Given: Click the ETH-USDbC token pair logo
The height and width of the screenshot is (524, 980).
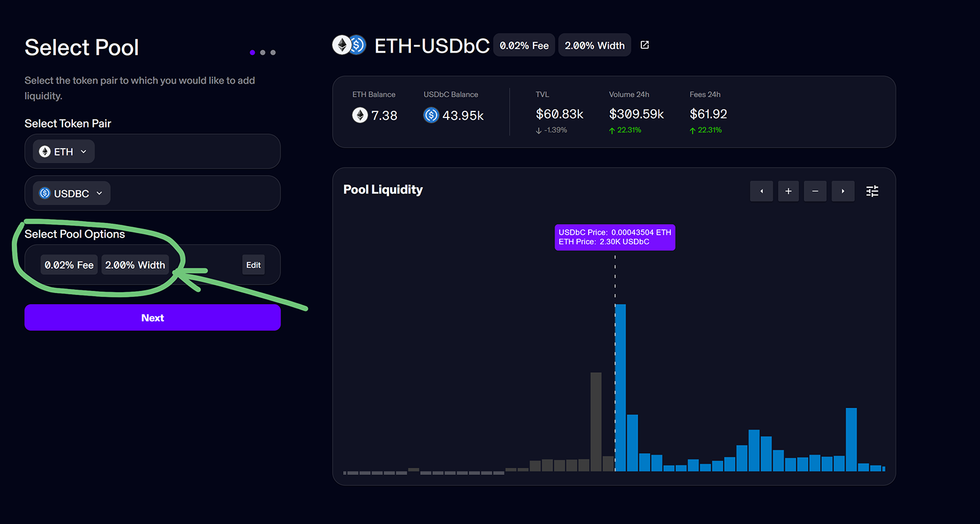Looking at the screenshot, I should 349,45.
